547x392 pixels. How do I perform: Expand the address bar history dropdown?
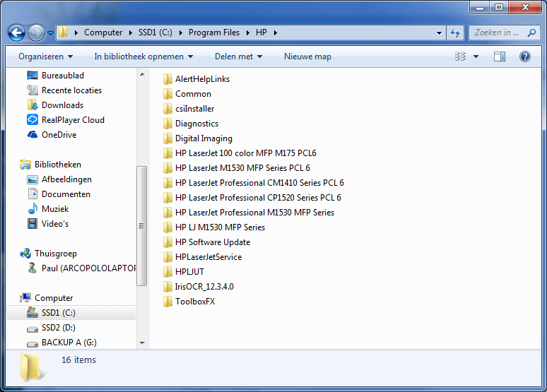pyautogui.click(x=439, y=32)
